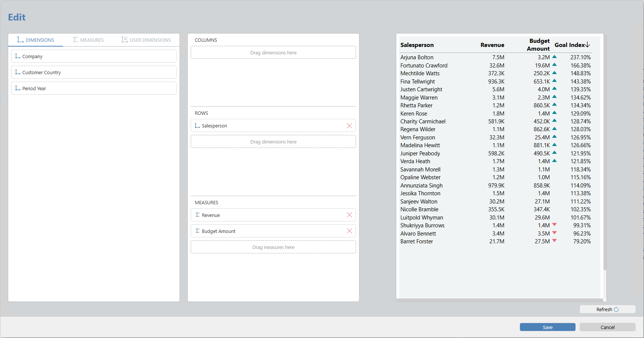Click the Revenue measure field
644x338 pixels.
click(273, 215)
